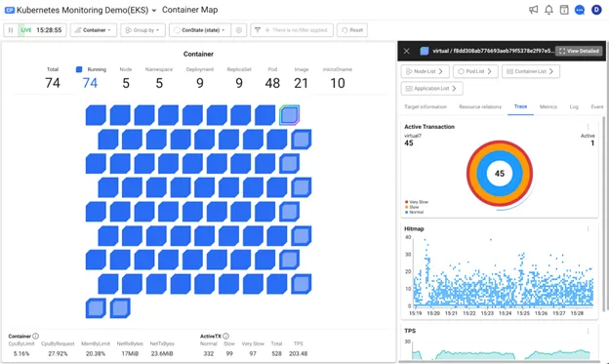
Task: Switch to the Log tab
Action: [574, 106]
